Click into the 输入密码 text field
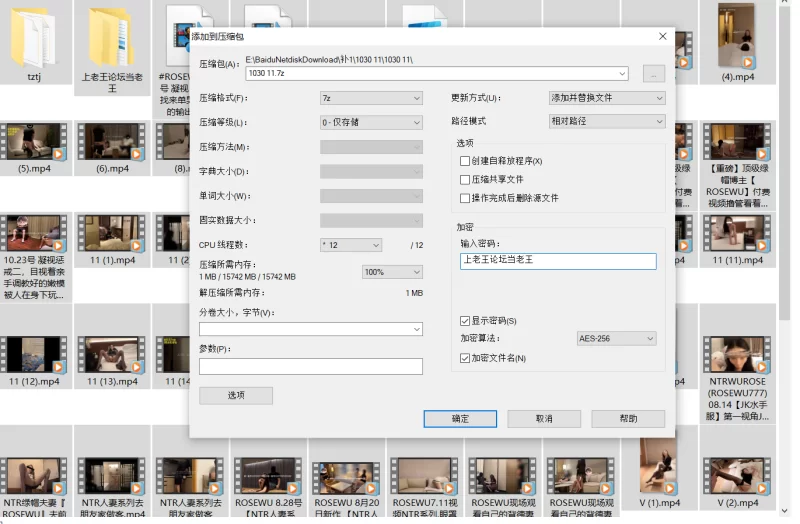The width and height of the screenshot is (800, 524). coord(558,261)
